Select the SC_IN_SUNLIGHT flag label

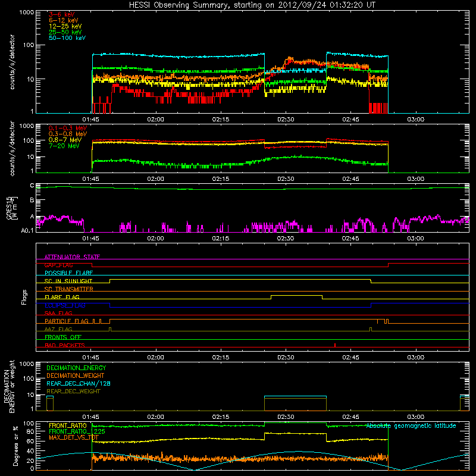(68, 281)
